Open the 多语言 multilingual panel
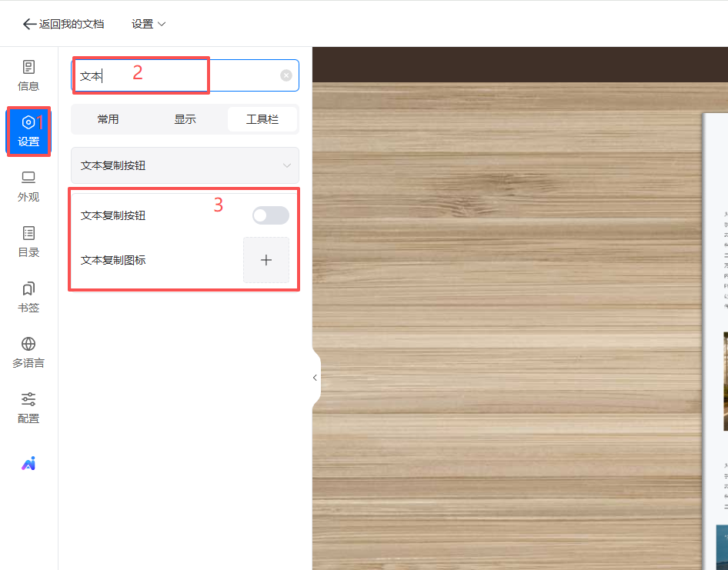 click(x=28, y=353)
